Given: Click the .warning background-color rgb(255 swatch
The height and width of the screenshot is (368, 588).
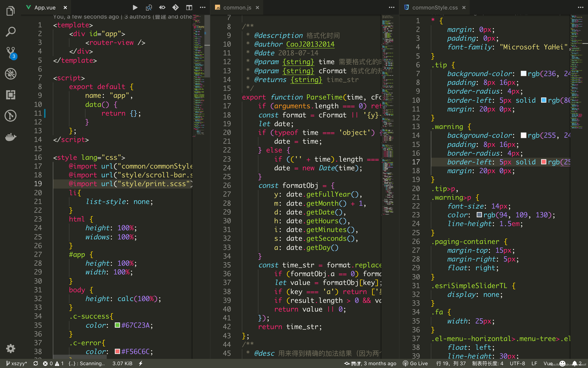Looking at the screenshot, I should [524, 135].
